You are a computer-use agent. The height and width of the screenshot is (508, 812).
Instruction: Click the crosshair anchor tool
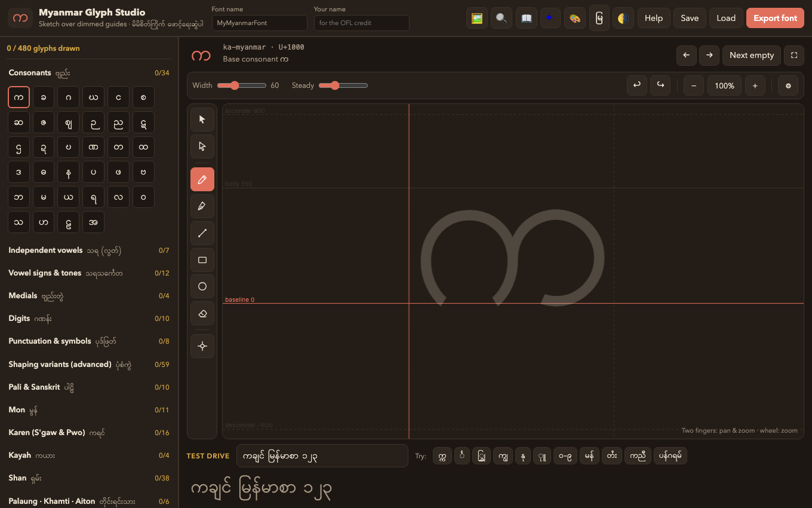pos(202,346)
